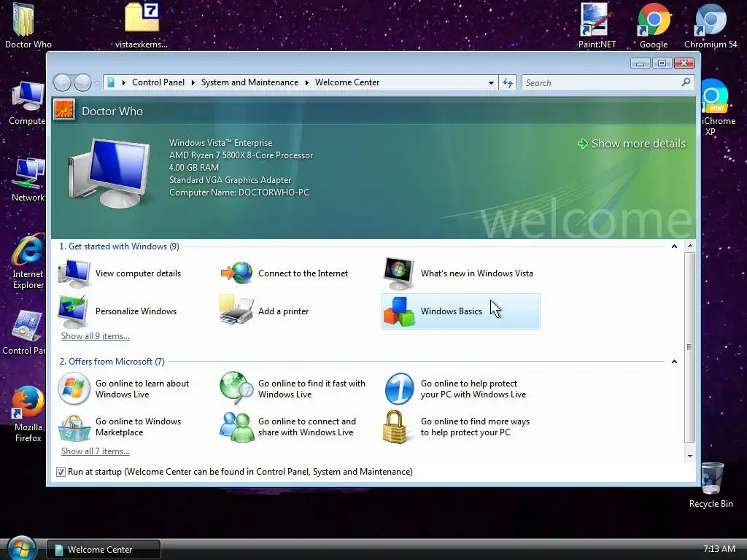The height and width of the screenshot is (560, 747).
Task: Open Windows Basics colored blocks icon
Action: [399, 311]
